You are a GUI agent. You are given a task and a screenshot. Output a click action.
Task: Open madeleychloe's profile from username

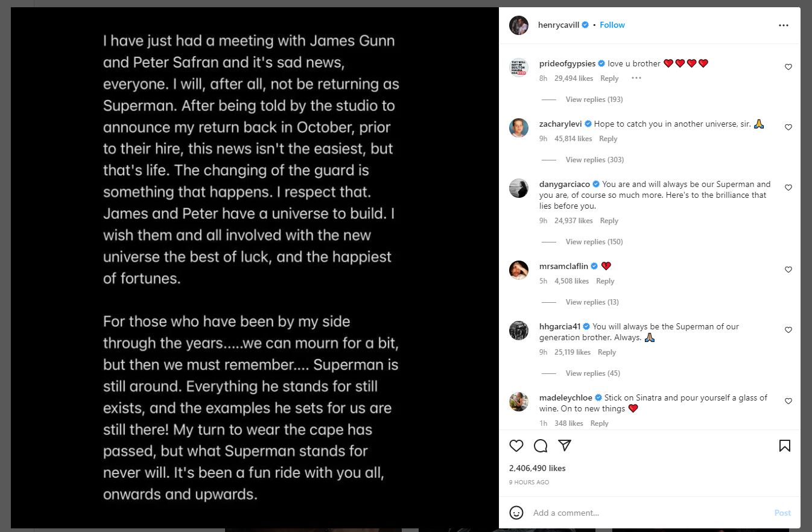(566, 398)
